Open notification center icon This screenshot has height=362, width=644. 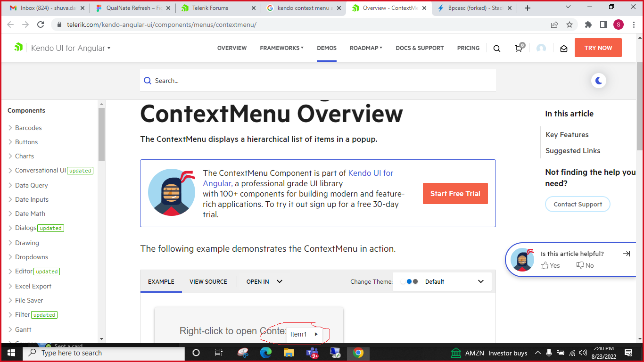[x=628, y=353]
